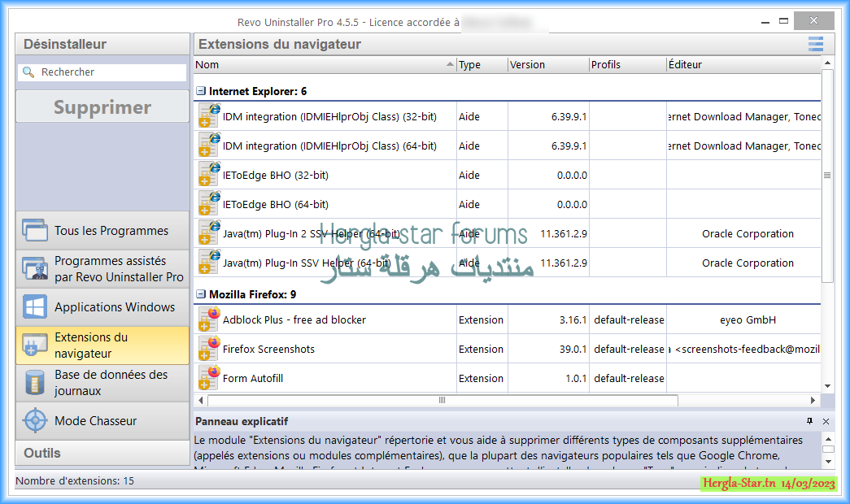Open the Outils section tab
850x504 pixels.
pyautogui.click(x=102, y=453)
